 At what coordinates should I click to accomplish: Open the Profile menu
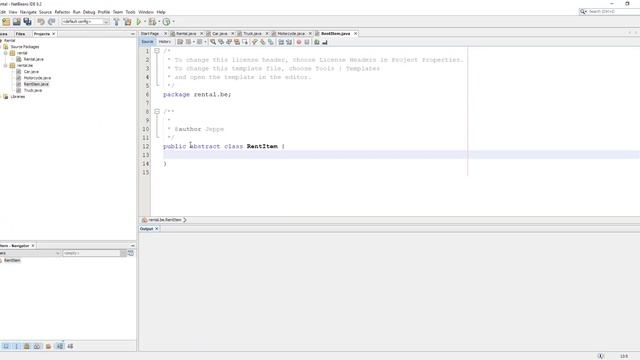click(x=104, y=12)
